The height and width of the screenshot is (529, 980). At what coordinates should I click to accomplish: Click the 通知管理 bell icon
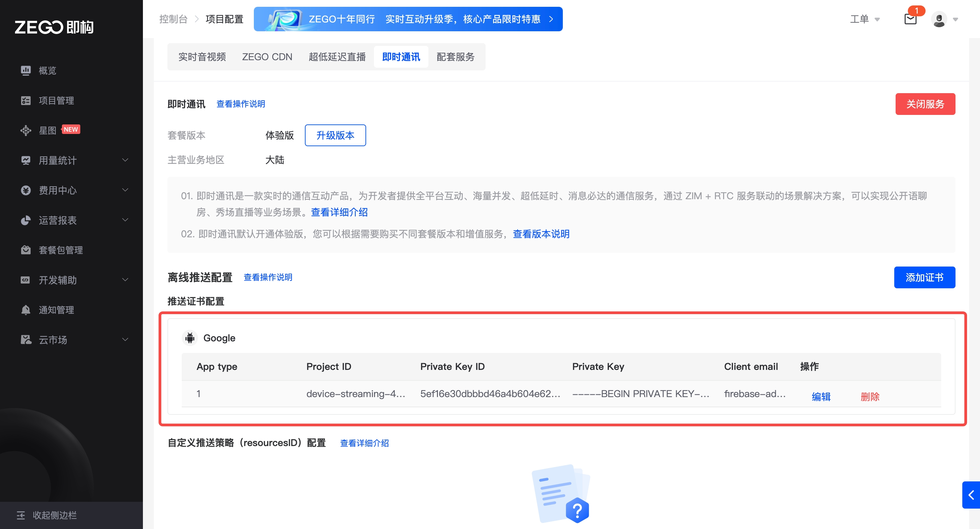point(26,310)
